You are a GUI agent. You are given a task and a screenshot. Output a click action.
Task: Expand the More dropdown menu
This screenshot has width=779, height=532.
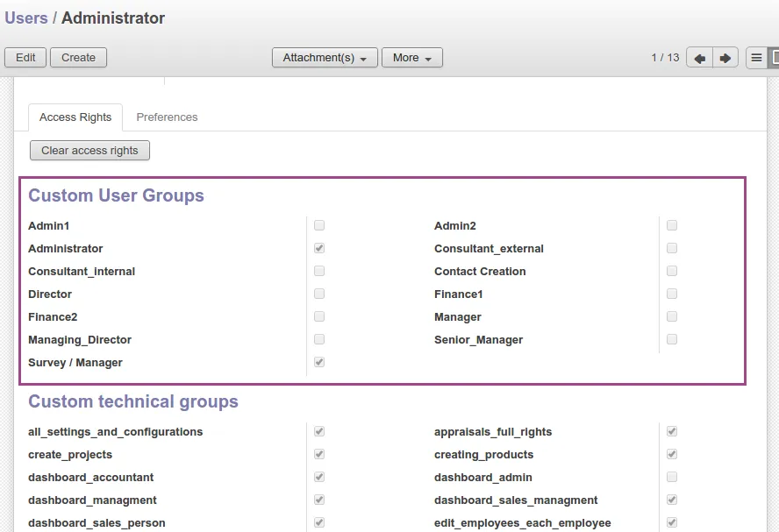[x=411, y=58]
